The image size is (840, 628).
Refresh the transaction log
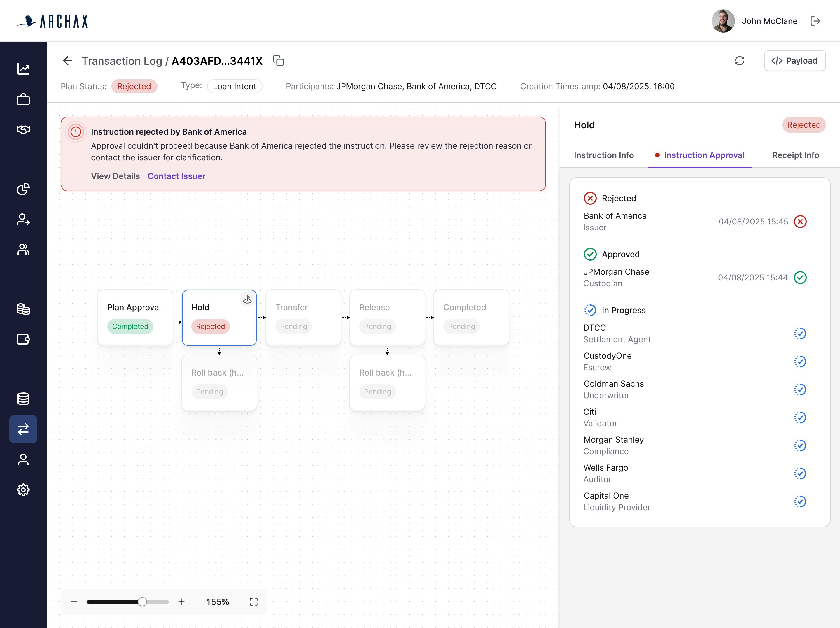pos(739,61)
